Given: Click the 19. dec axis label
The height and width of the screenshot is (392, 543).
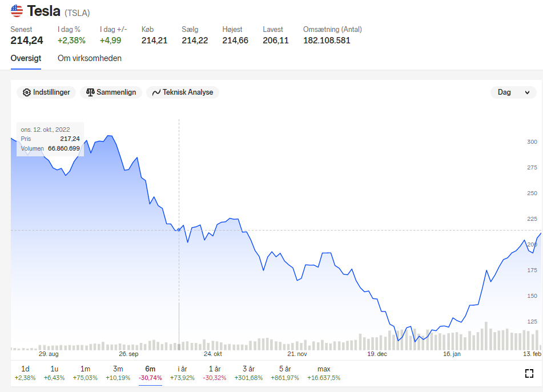Looking at the screenshot, I should tap(377, 354).
